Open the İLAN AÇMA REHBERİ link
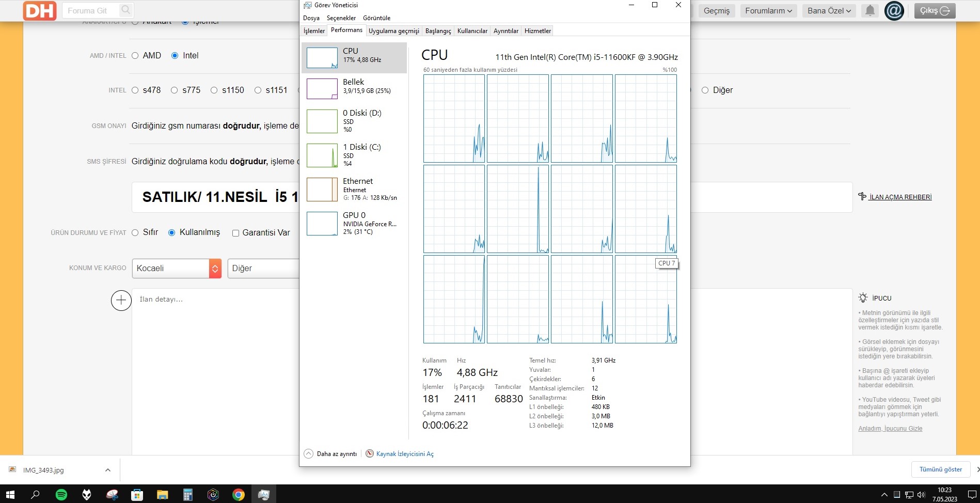This screenshot has height=503, width=980. pos(900,197)
